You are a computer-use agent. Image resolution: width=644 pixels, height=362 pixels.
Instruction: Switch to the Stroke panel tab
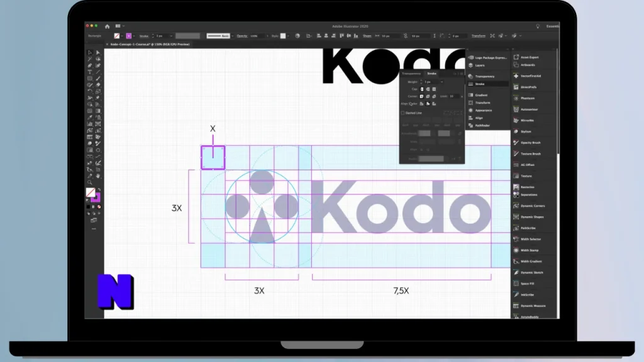click(431, 74)
